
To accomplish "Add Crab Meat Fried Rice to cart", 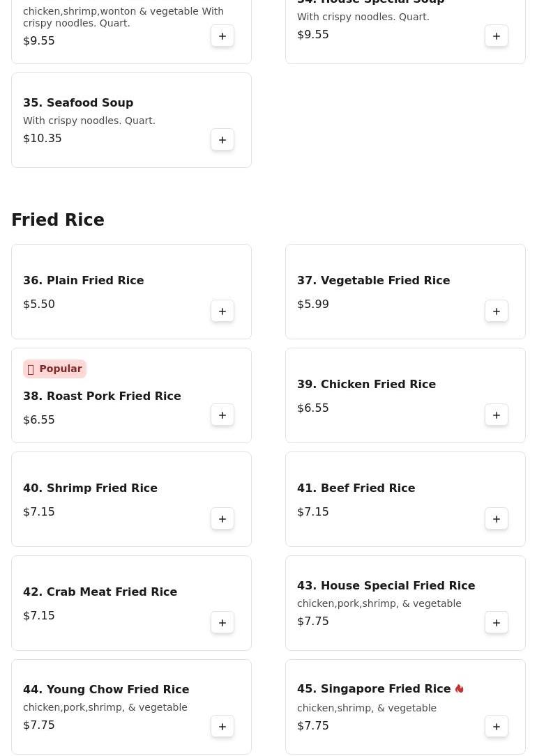I will 222,623.
